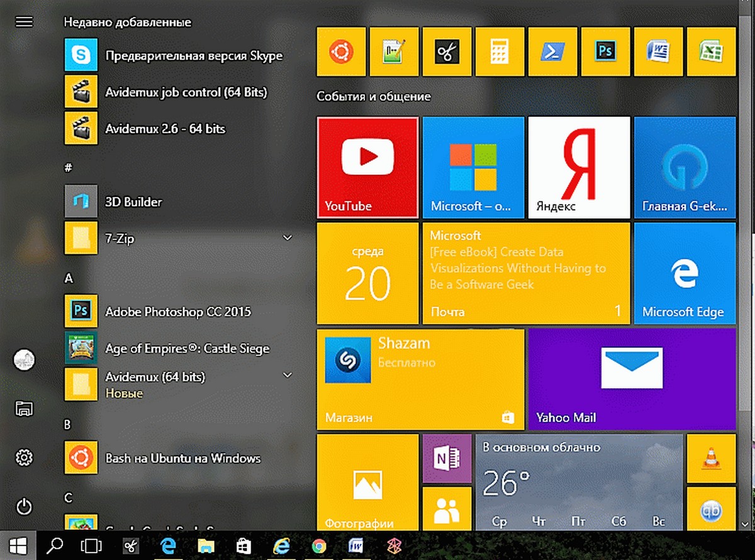Launch the Snipping Tool scissors tile

(447, 52)
